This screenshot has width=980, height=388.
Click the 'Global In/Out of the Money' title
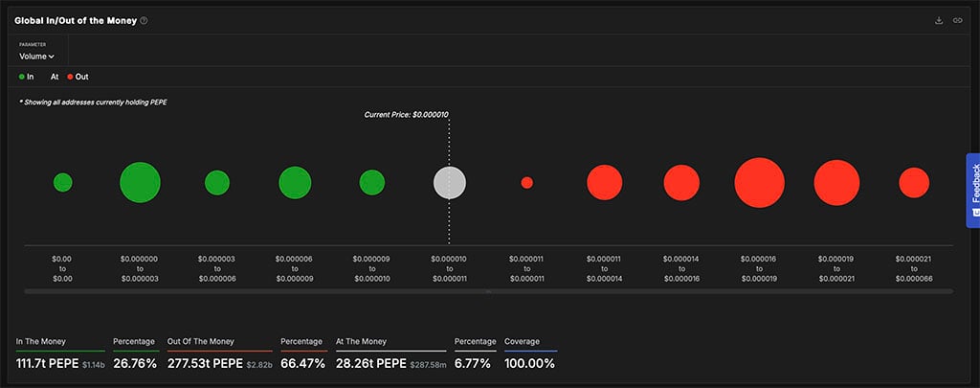click(75, 20)
